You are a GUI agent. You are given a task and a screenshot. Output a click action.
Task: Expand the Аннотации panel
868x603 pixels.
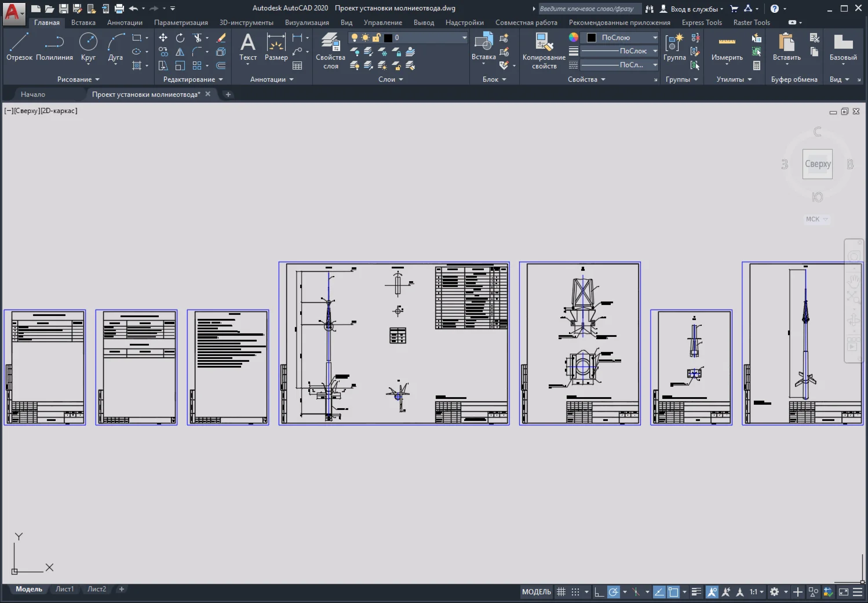tap(272, 79)
